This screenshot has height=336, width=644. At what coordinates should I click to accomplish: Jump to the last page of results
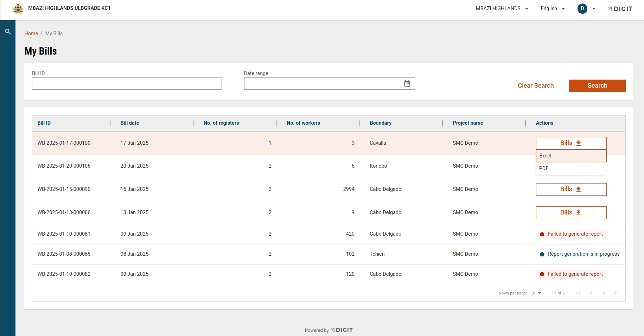[x=616, y=293]
